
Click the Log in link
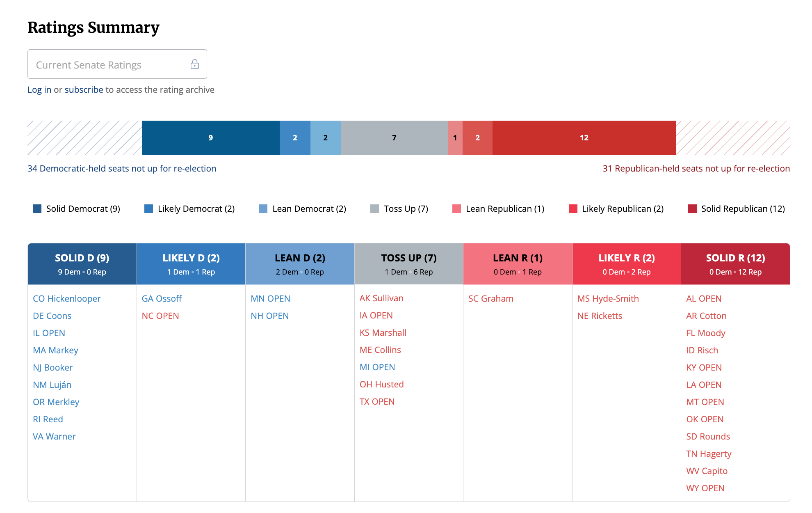(39, 89)
